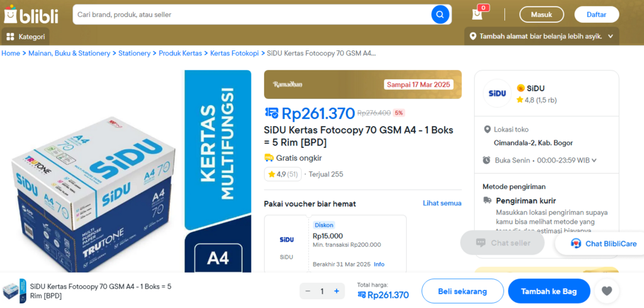Add product to wishlist with heart icon
The image size is (644, 308).
tap(606, 291)
